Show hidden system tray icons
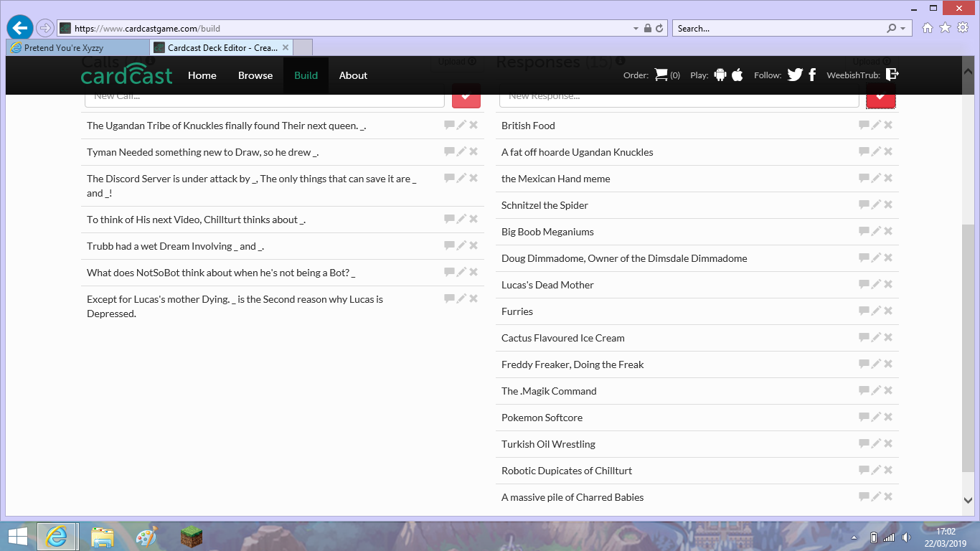The width and height of the screenshot is (980, 551). [x=854, y=537]
